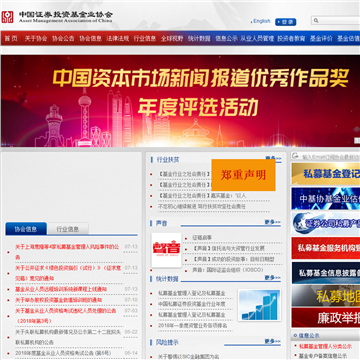Click the 06-22 date entry
This screenshot has height=360, width=360.
click(131, 332)
